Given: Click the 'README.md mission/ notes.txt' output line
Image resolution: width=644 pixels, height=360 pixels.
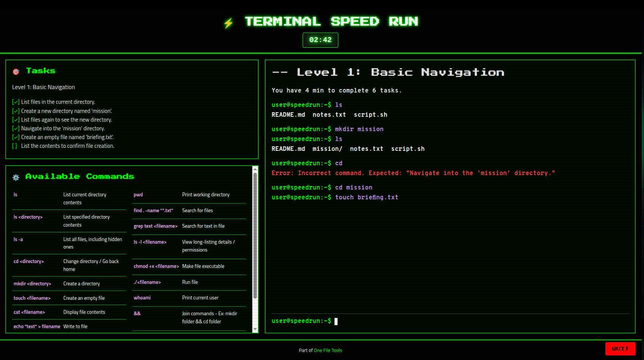Looking at the screenshot, I should point(348,149).
